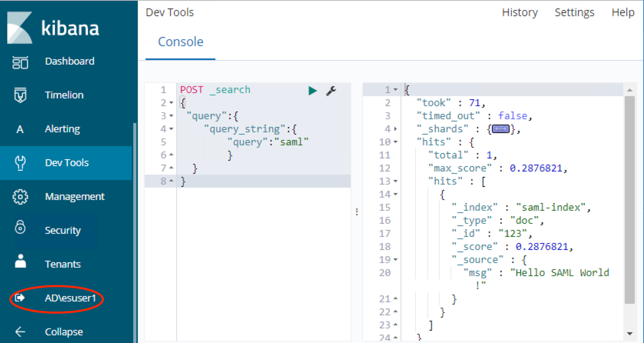Screen dimensions: 644x343
Task: Expand the folded _shards arrow at line 4
Action: click(x=396, y=129)
